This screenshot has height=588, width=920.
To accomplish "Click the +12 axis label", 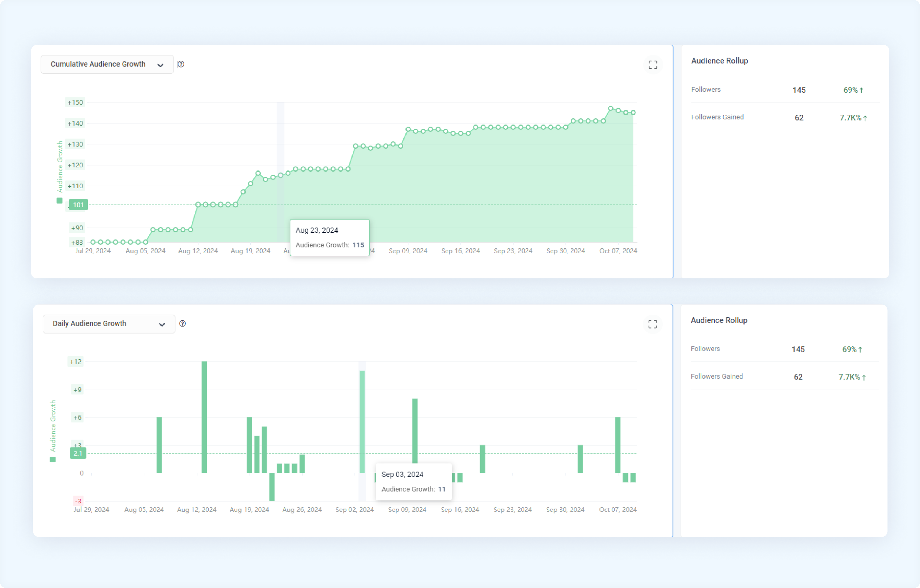I will click(x=76, y=361).
